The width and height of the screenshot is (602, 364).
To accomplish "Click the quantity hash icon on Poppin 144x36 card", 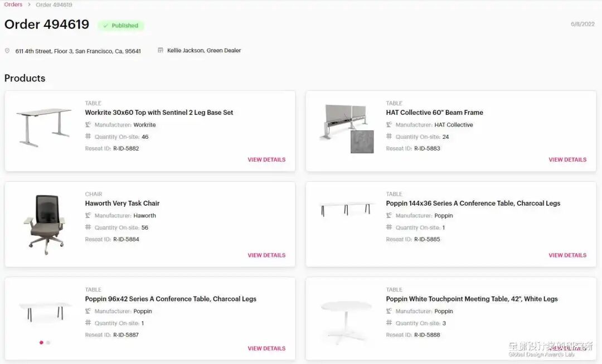I will (389, 227).
